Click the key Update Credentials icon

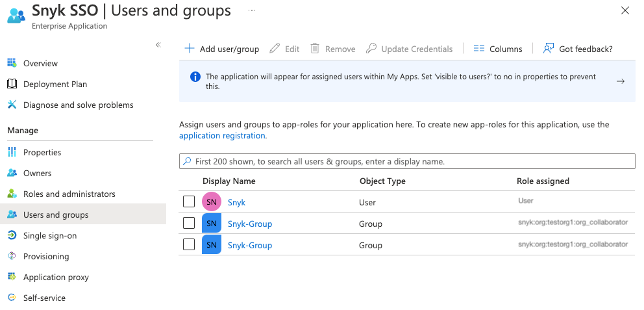click(371, 49)
